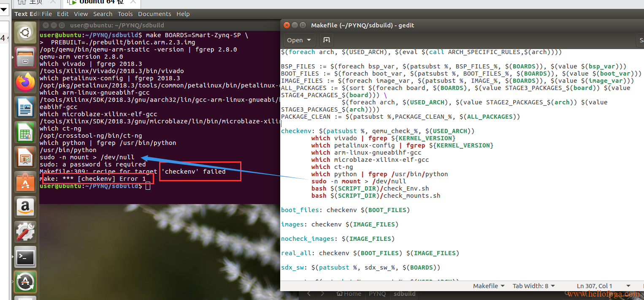Launch LibreOffice Impress from dock
The height and width of the screenshot is (300, 644).
[25, 157]
